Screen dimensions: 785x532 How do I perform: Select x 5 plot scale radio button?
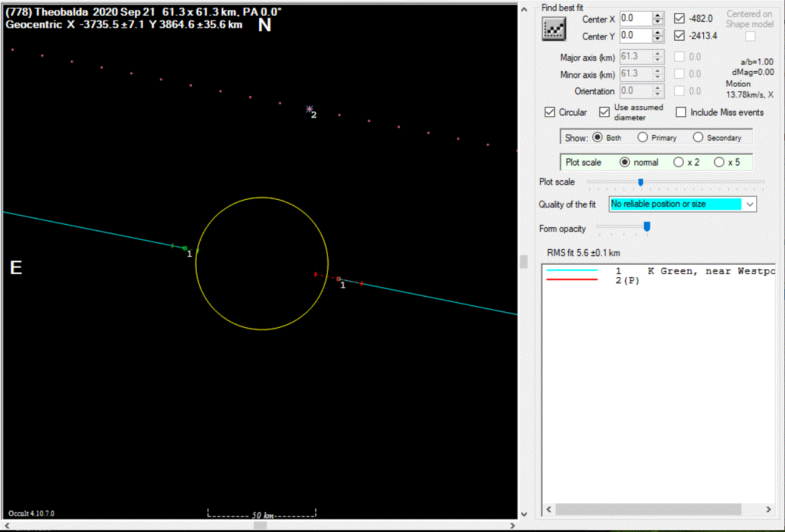pos(719,162)
